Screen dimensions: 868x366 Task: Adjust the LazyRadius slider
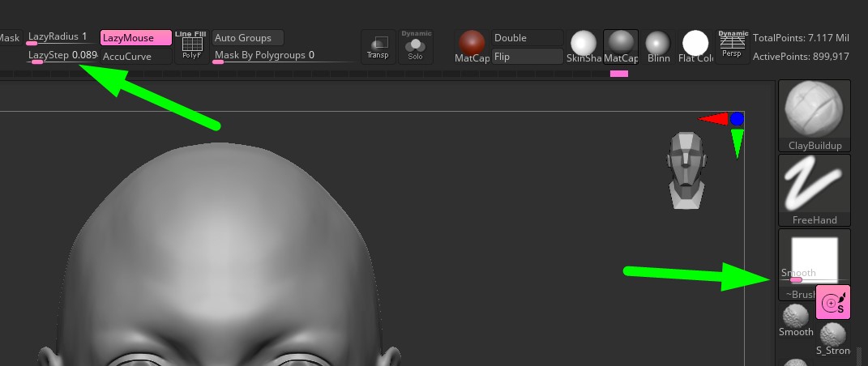point(62,37)
